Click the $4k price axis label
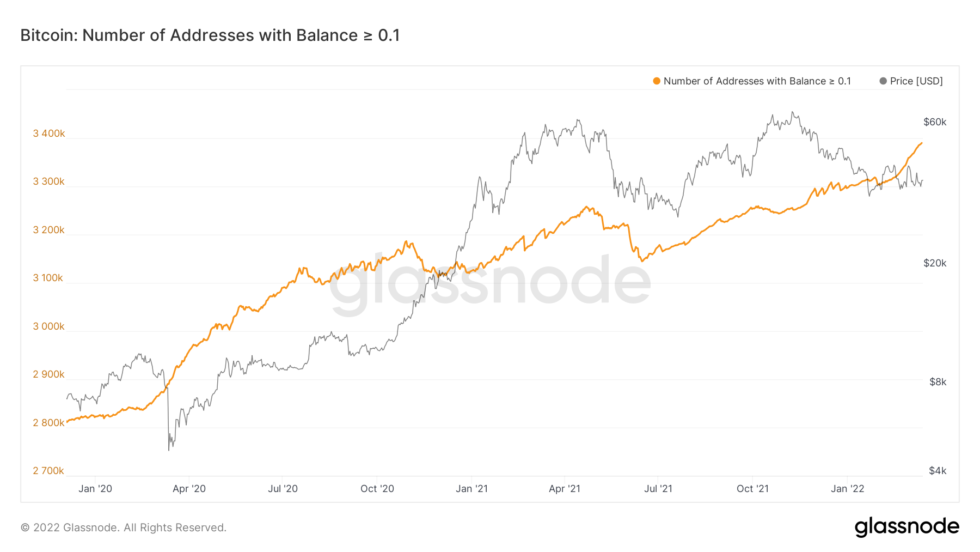 938,471
